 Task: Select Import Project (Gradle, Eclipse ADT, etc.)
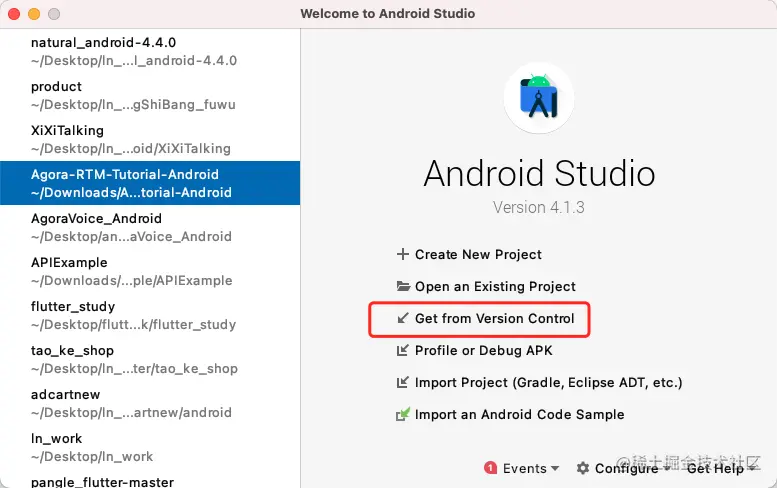(x=549, y=382)
